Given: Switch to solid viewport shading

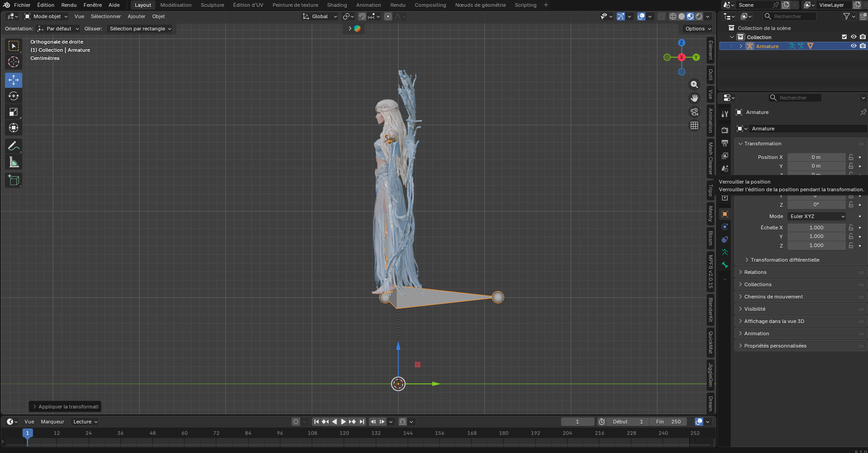Looking at the screenshot, I should [682, 16].
